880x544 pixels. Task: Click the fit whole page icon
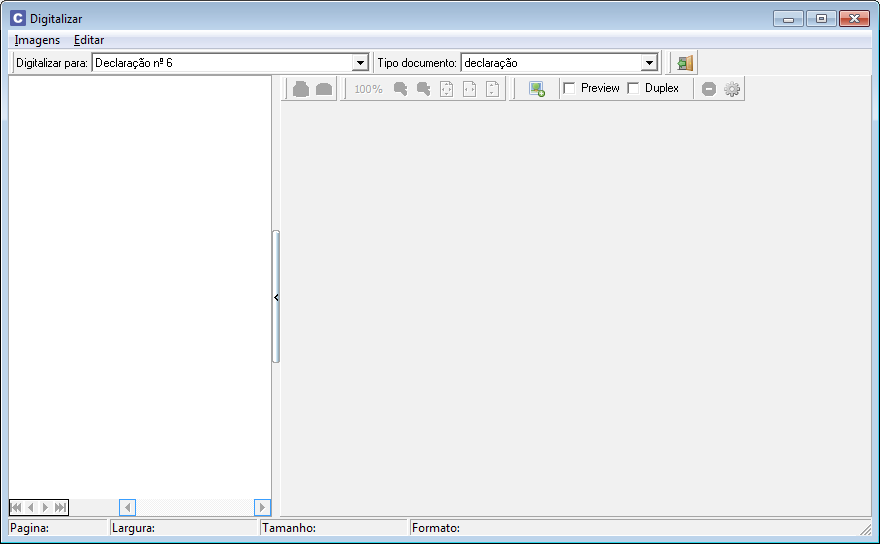(446, 89)
